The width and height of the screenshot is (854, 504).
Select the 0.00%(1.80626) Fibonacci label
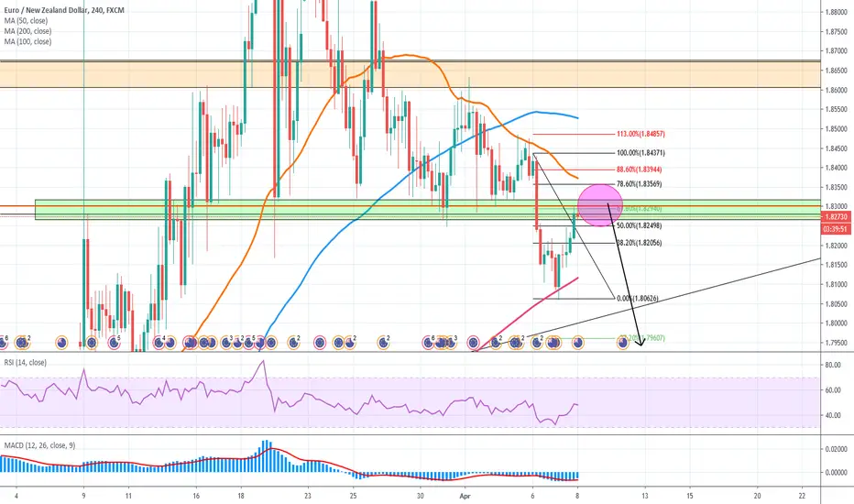(x=637, y=299)
